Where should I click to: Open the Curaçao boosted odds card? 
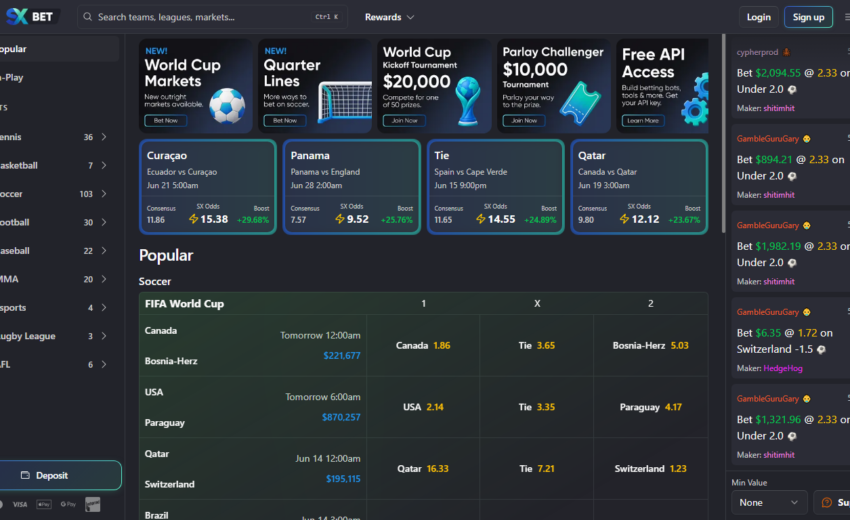point(208,187)
